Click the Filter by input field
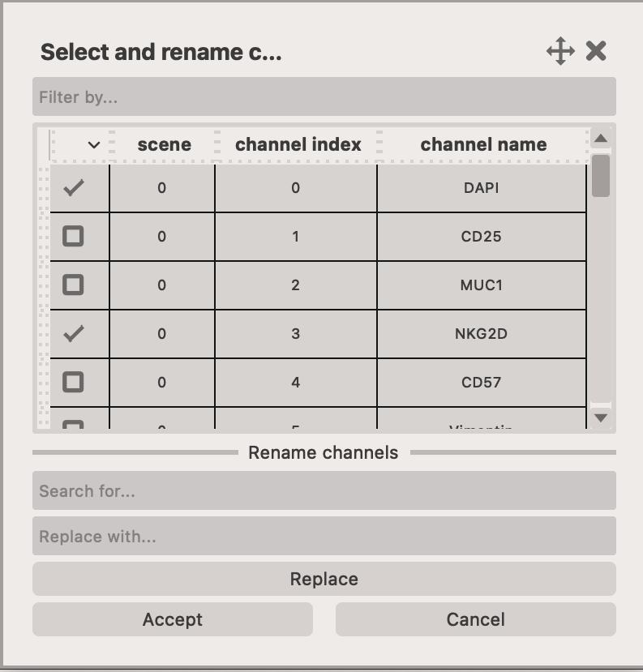Image resolution: width=643 pixels, height=672 pixels. click(x=324, y=96)
